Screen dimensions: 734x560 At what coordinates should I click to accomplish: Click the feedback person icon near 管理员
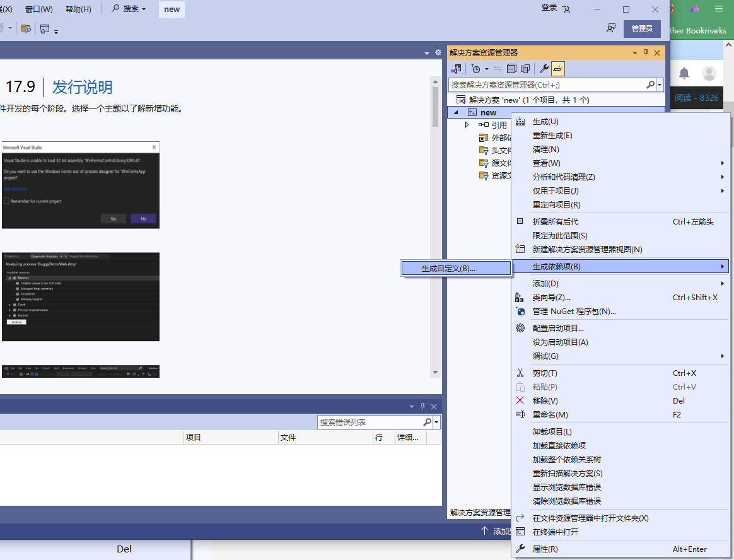(x=611, y=28)
